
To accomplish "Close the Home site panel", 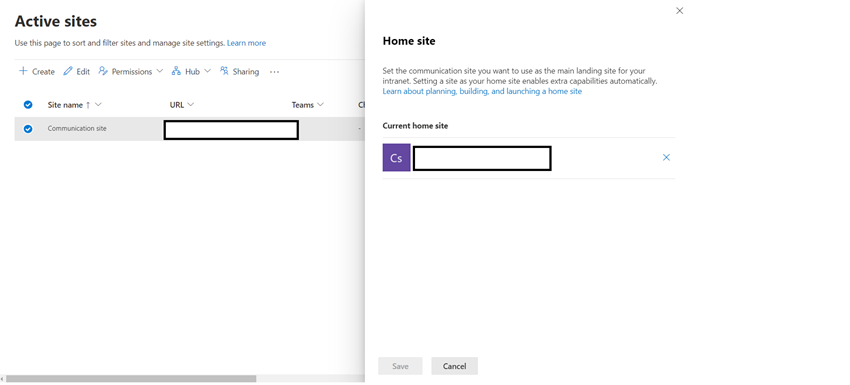I will 680,11.
